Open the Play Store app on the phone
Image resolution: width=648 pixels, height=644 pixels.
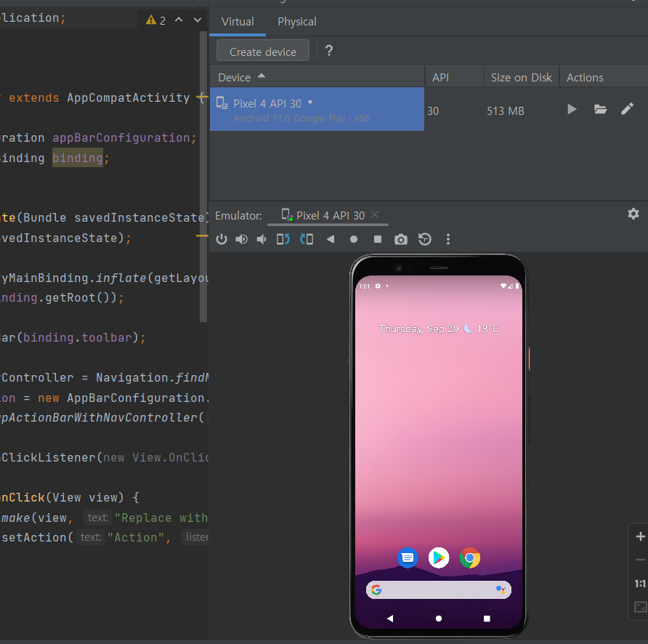[439, 558]
